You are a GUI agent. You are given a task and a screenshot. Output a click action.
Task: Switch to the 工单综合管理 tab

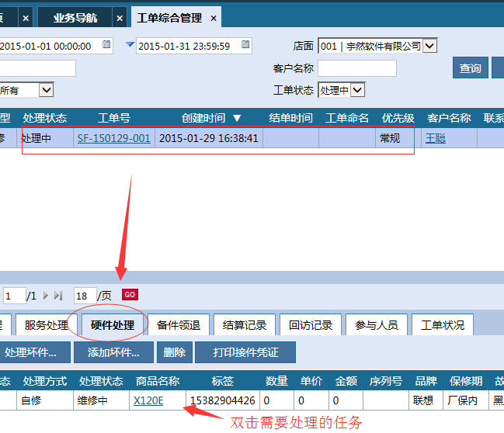pos(169,18)
